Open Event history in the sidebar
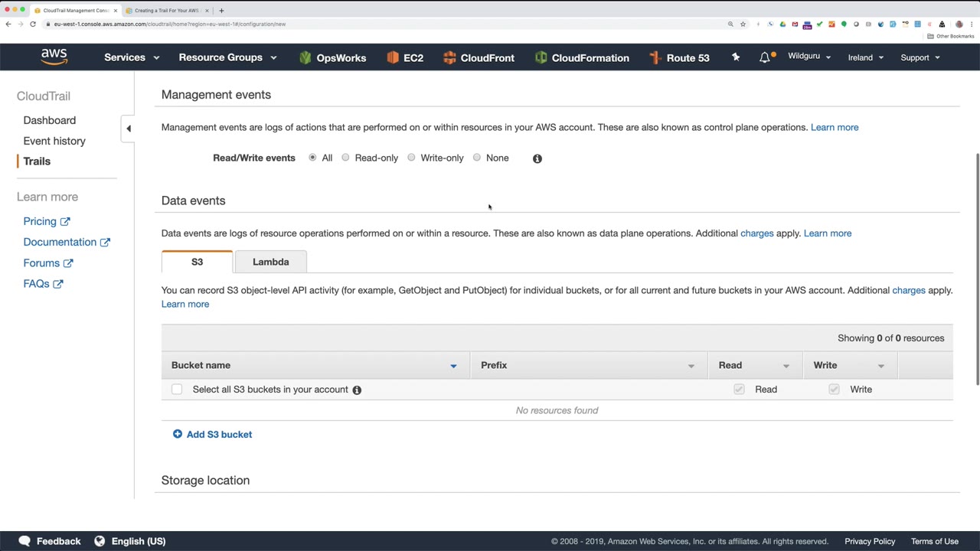 54,141
